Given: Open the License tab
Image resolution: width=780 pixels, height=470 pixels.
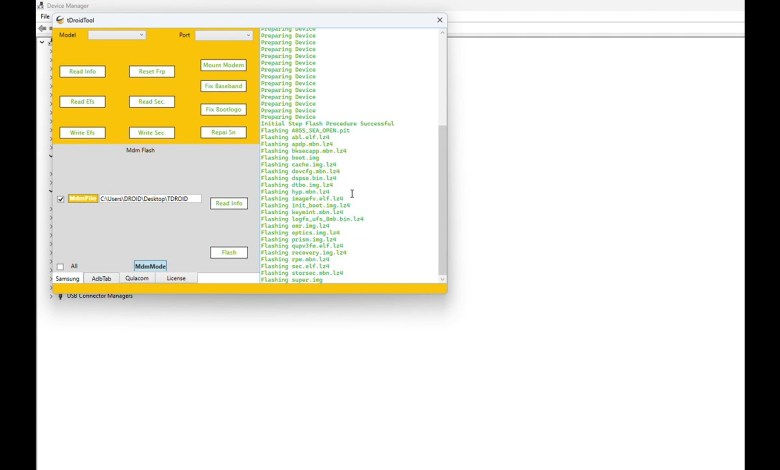Looking at the screenshot, I should click(x=176, y=278).
